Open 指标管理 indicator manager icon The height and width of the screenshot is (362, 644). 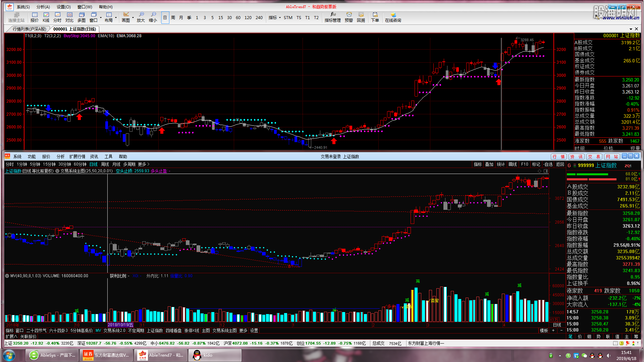click(333, 17)
